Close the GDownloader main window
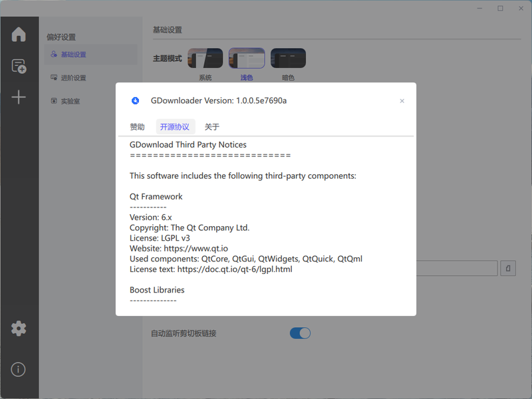Viewport: 532px width, 399px height. [x=521, y=8]
